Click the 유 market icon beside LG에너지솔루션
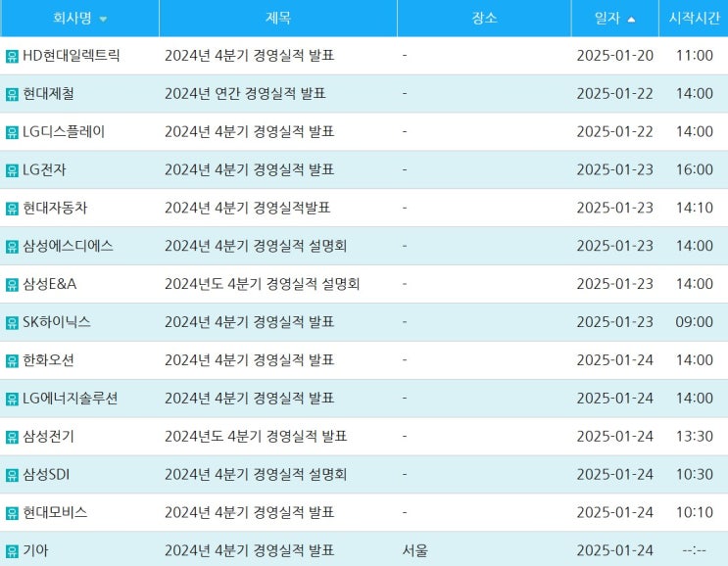 point(12,399)
